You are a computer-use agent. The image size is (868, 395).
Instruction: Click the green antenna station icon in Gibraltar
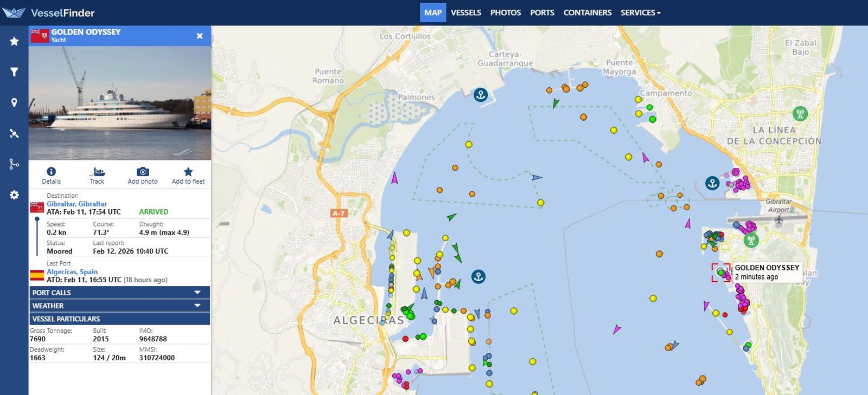coord(751,239)
